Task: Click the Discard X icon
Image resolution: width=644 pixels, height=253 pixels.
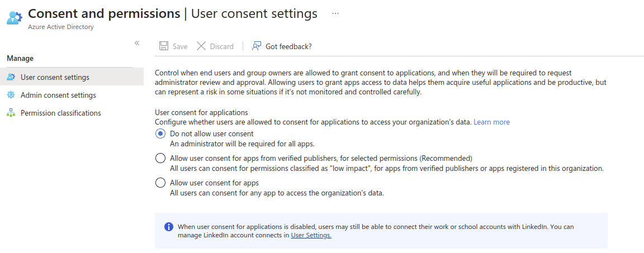Action: point(201,46)
